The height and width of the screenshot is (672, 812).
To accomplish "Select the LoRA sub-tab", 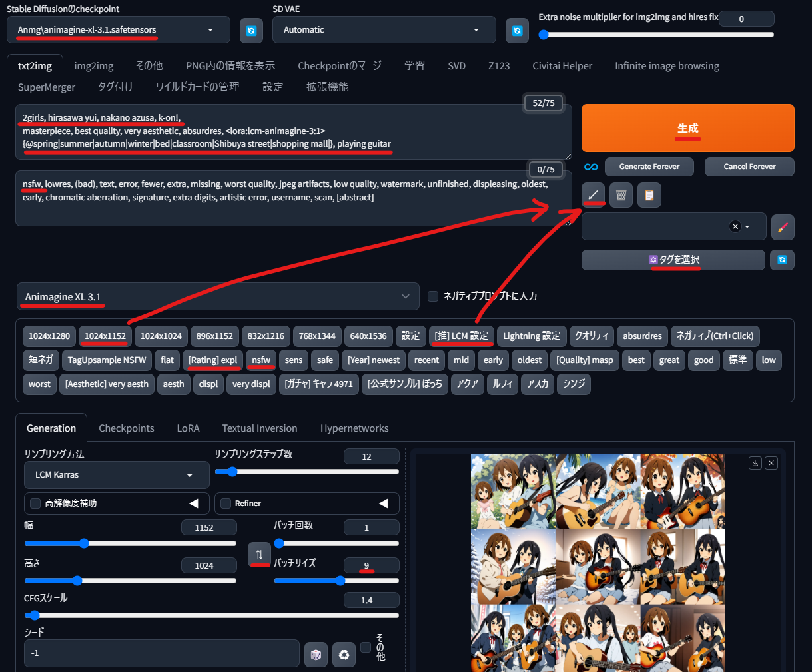I will click(x=188, y=428).
